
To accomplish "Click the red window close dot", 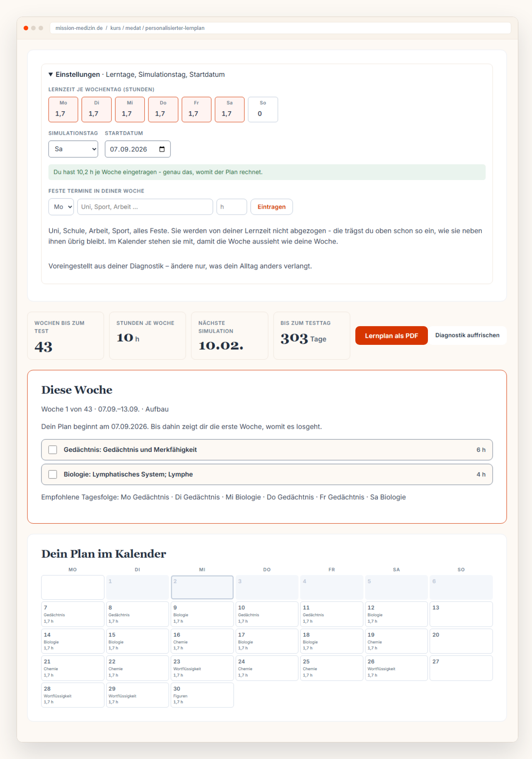I will coord(26,28).
